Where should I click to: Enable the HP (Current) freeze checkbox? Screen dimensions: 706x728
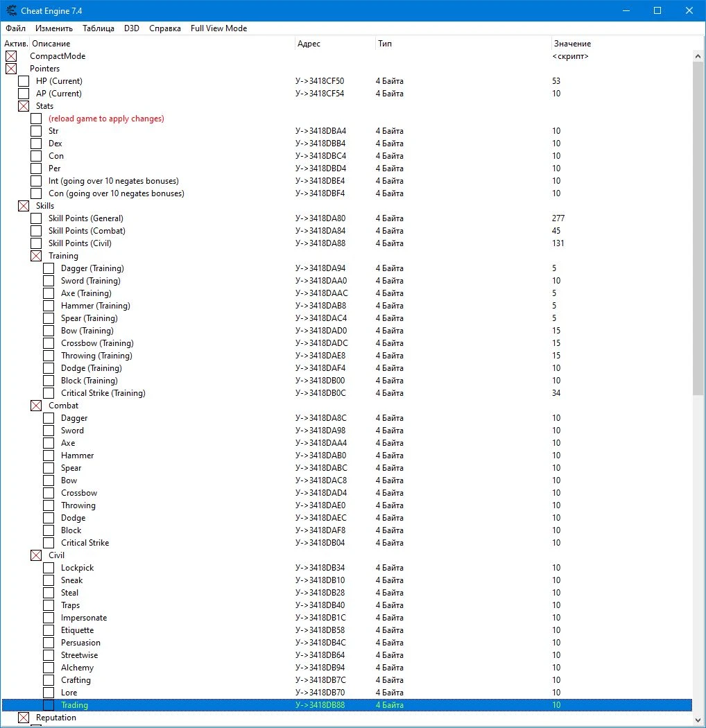pyautogui.click(x=24, y=81)
